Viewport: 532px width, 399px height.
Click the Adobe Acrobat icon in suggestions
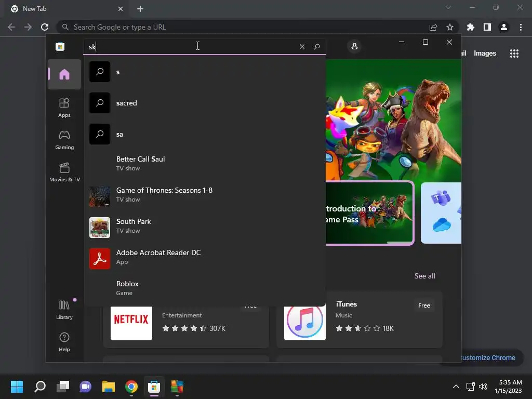[99, 259]
